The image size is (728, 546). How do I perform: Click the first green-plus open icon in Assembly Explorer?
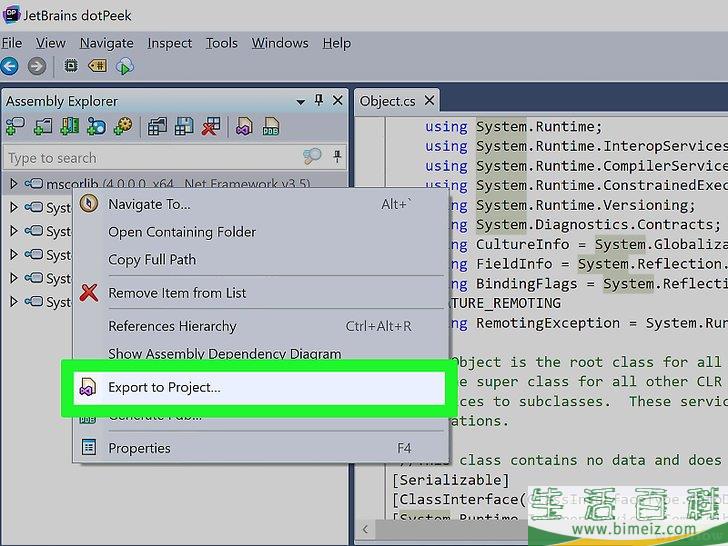tap(15, 126)
